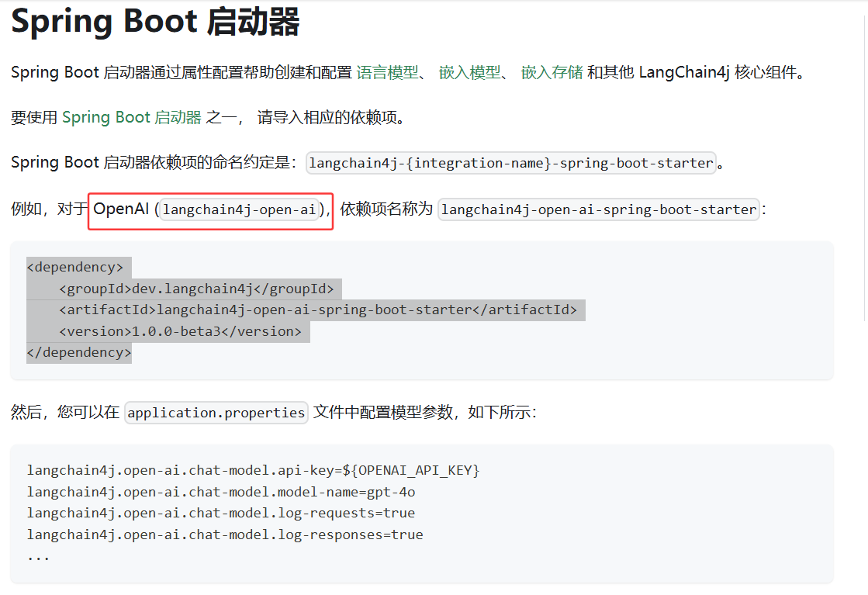The height and width of the screenshot is (595, 868).
Task: Click the artifactId line in the XML block
Action: point(317,310)
